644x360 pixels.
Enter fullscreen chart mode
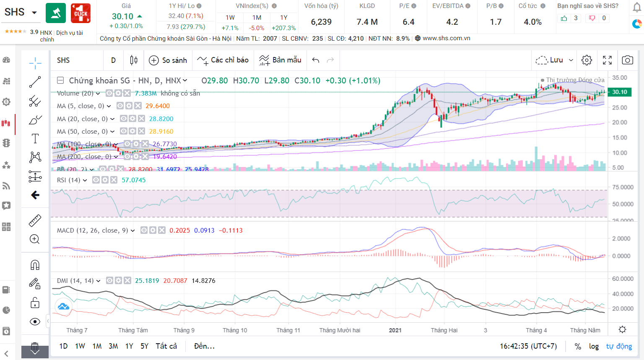click(607, 60)
